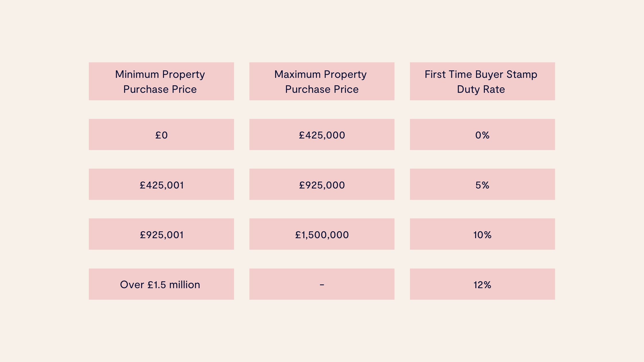Click the "Maximum Property" header line
This screenshot has height=362, width=644.
coord(320,74)
